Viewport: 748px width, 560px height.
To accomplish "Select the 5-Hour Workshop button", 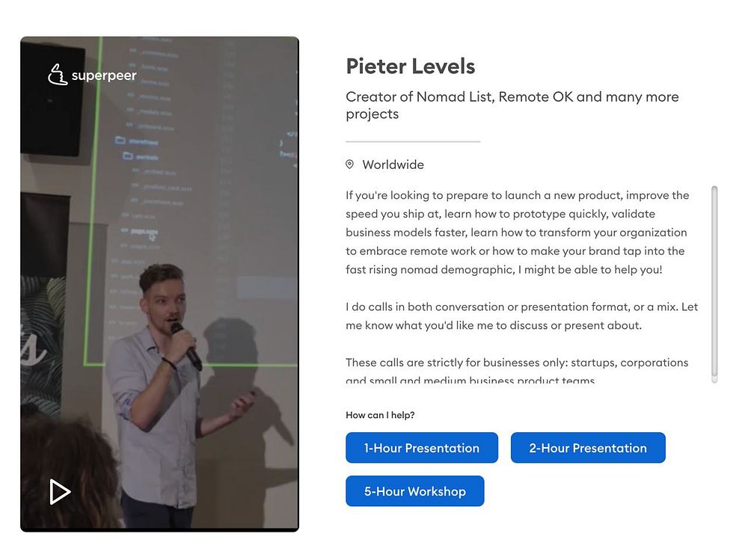I will pos(415,490).
